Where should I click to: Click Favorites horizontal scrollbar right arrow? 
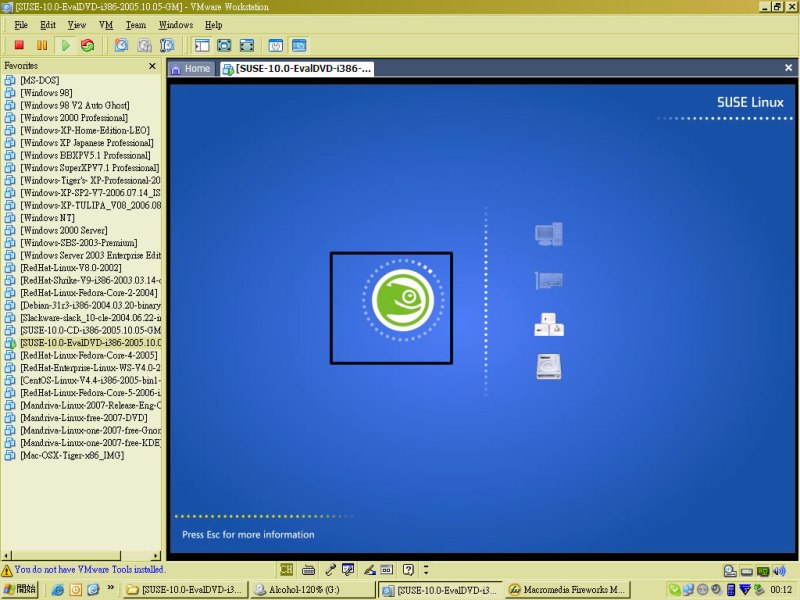pos(156,556)
